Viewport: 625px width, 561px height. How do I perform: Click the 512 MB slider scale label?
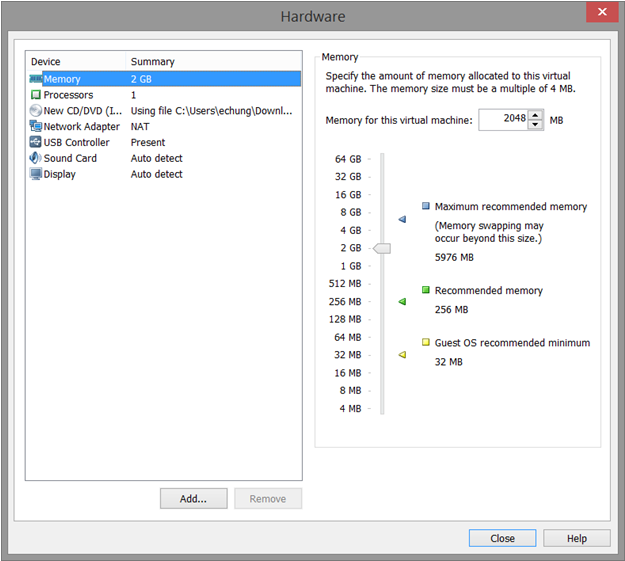click(345, 283)
